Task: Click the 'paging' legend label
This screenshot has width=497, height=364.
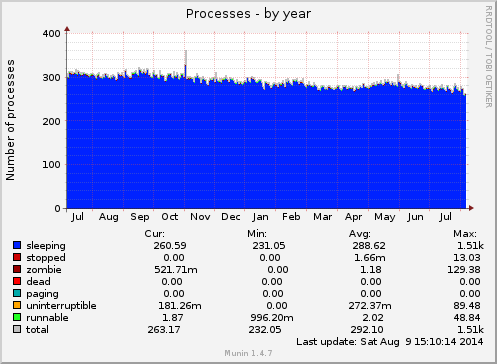Action: pos(42,294)
